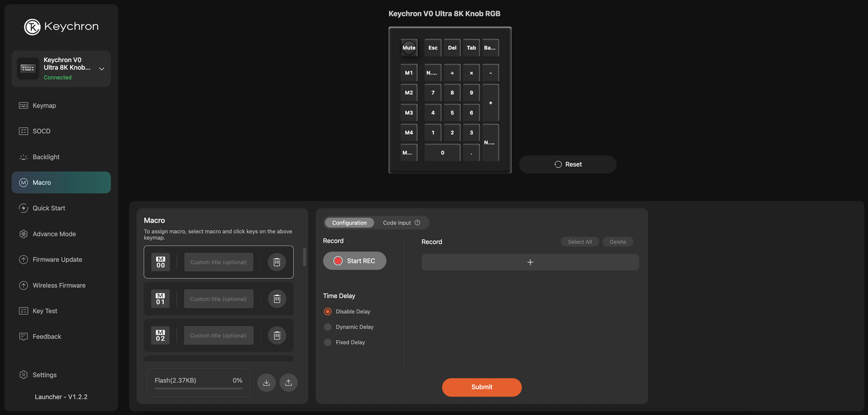Image resolution: width=868 pixels, height=415 pixels.
Task: Download the macro data with the download icon
Action: [x=266, y=382]
